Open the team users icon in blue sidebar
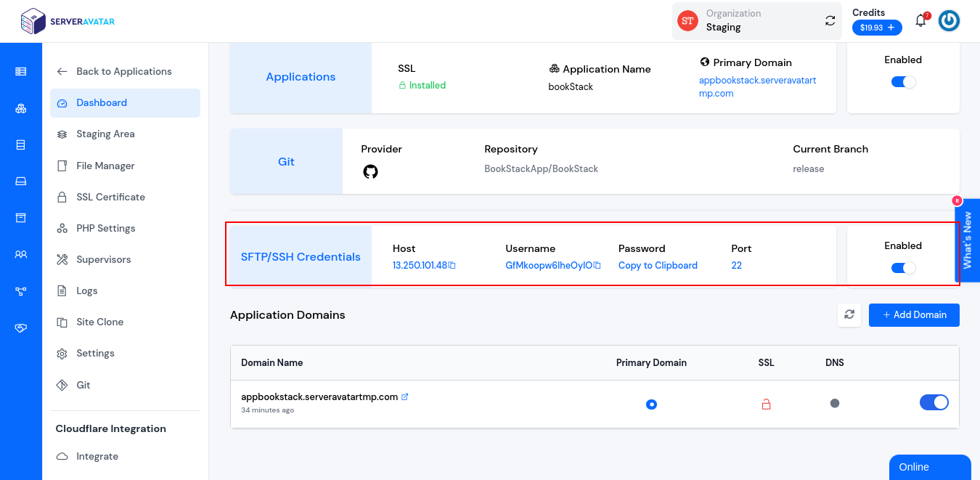Screen dimensions: 980x480 point(21,255)
